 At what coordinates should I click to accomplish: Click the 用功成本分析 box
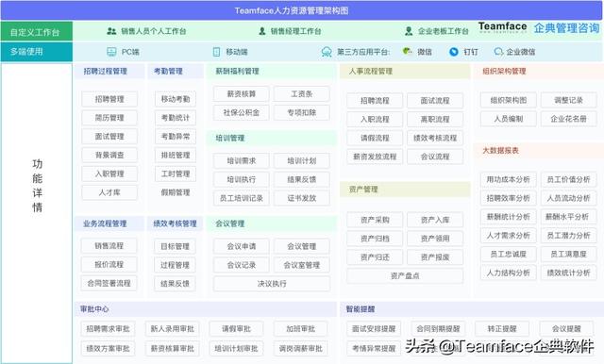coord(509,179)
